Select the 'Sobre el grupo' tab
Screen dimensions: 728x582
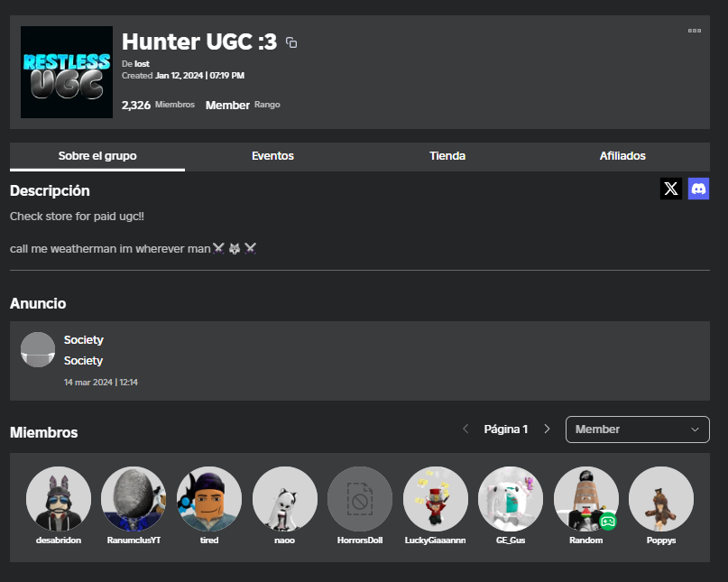(x=97, y=156)
